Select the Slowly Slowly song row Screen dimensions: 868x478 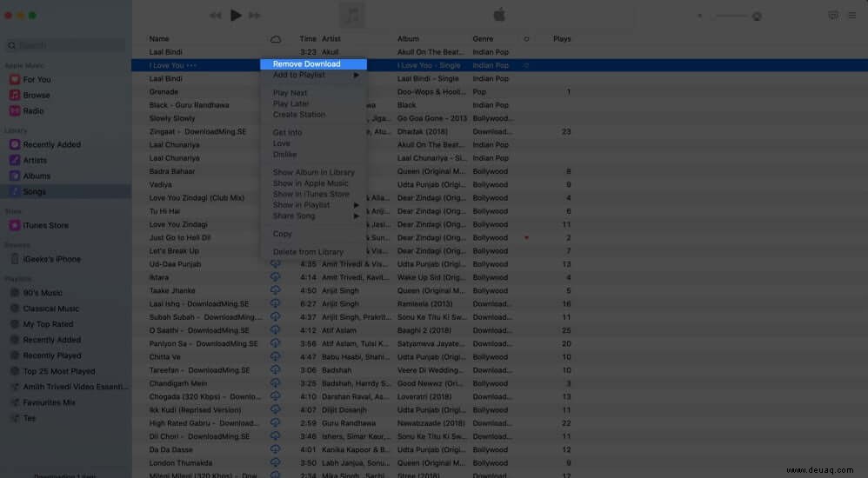499,118
